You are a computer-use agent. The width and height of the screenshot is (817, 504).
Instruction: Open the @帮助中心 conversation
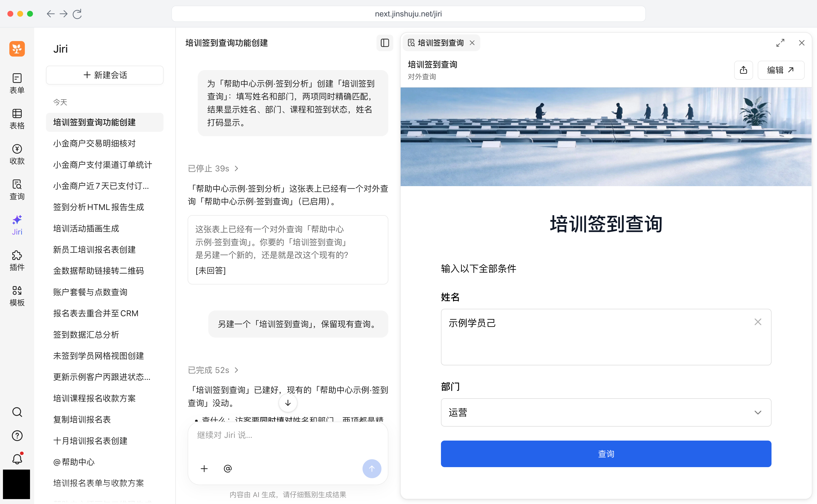click(x=104, y=462)
